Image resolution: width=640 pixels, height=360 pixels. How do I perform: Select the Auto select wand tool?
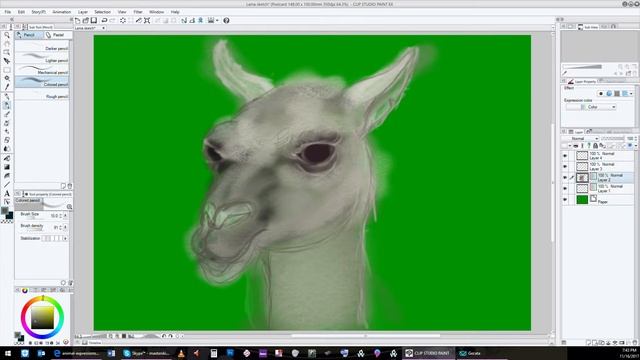pyautogui.click(x=7, y=78)
